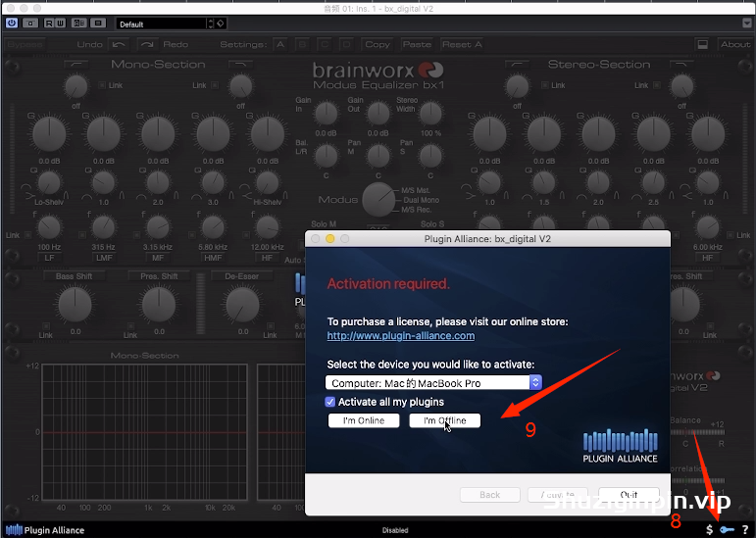The width and height of the screenshot is (756, 538).
Task: Select Settings slot B
Action: (302, 44)
